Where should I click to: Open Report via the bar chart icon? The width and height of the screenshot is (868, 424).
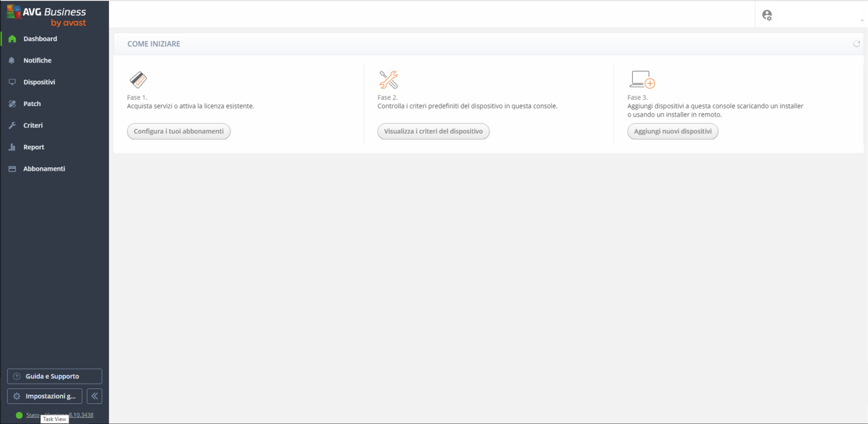12,147
